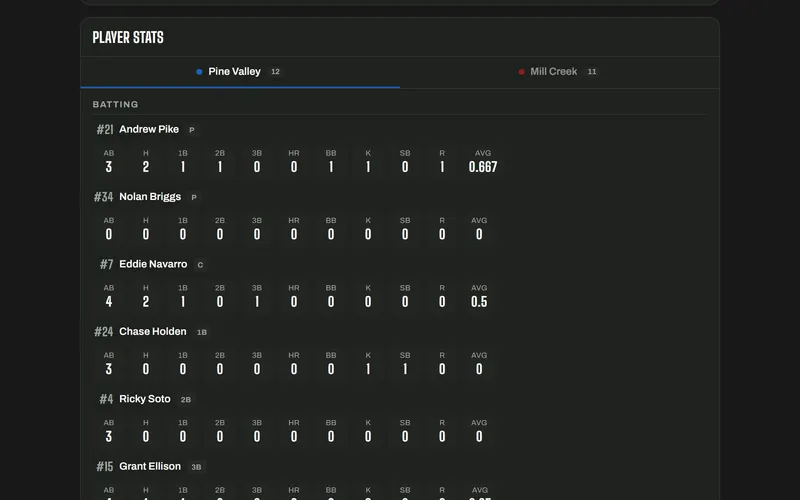The height and width of the screenshot is (500, 800).
Task: Click Andrew Pike's R value 1
Action: pyautogui.click(x=442, y=167)
